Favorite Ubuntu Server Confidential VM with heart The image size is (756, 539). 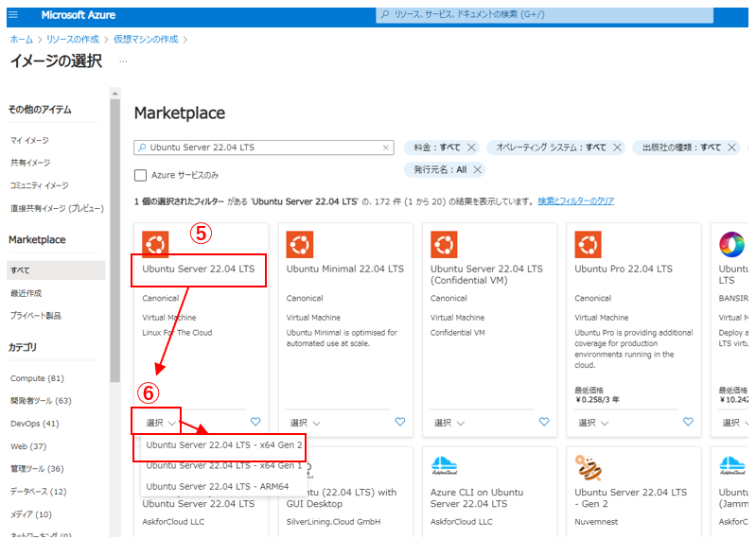point(544,422)
